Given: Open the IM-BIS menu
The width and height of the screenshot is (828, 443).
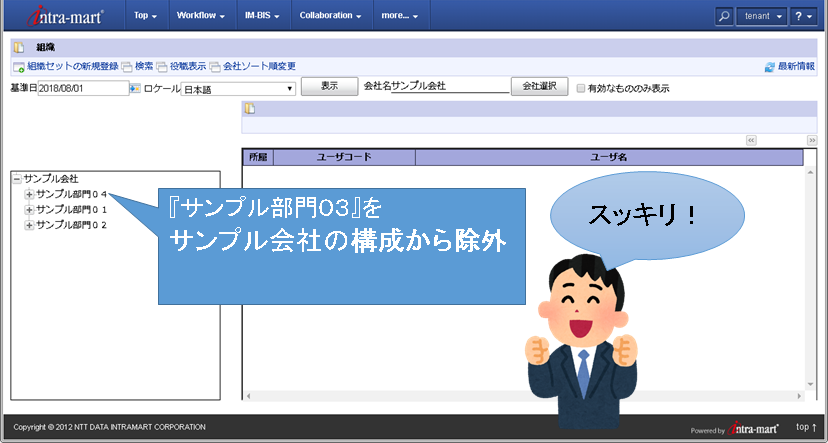Looking at the screenshot, I should [x=262, y=15].
